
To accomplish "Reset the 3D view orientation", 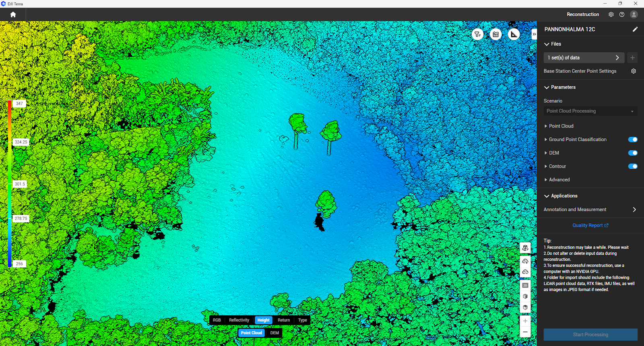I will coord(525,248).
